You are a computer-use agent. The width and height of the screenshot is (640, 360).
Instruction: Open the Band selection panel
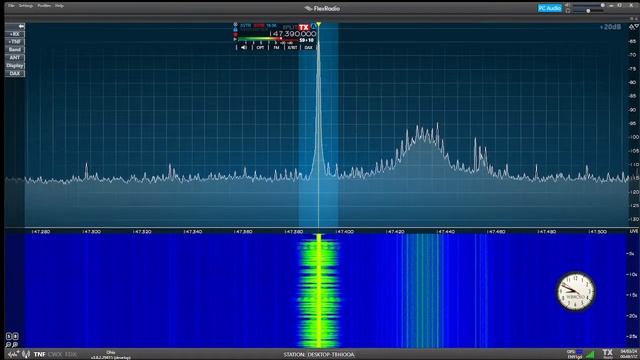coord(15,49)
